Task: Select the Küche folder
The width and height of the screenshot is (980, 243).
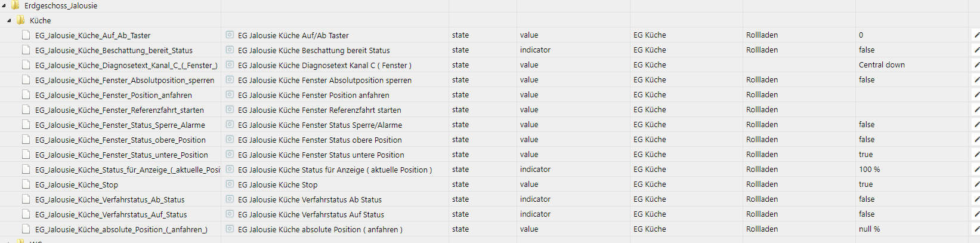Action: click(x=41, y=20)
